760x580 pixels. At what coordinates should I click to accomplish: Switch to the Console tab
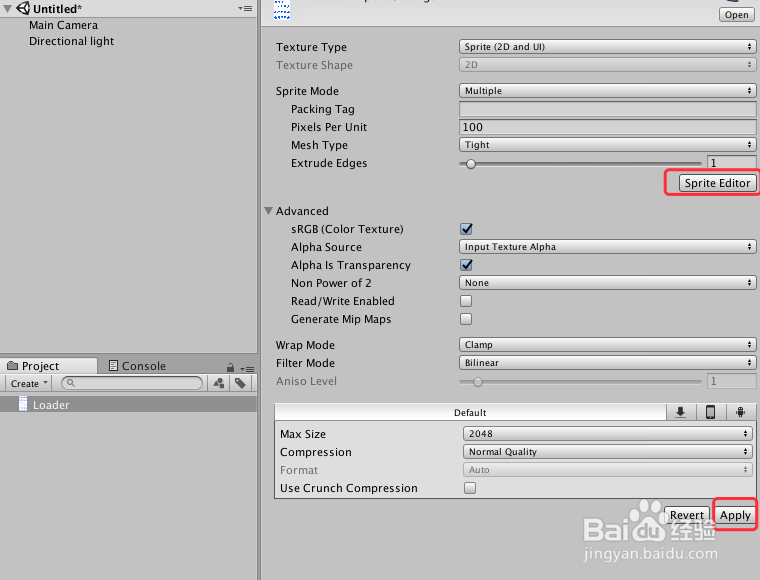137,366
